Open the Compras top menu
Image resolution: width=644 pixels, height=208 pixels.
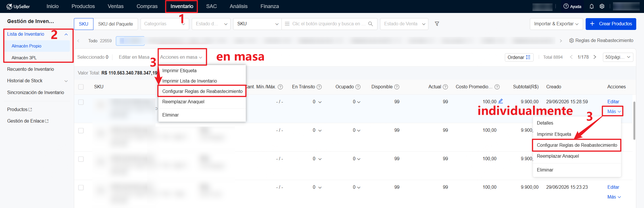pos(147,6)
